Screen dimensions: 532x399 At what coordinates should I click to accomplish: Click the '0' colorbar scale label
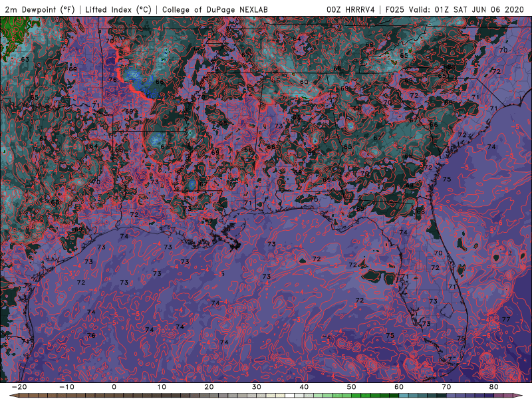[x=114, y=387]
